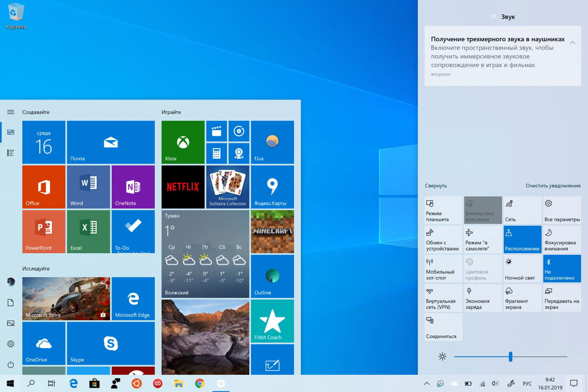Open Google Chrome from the taskbar

click(x=200, y=383)
